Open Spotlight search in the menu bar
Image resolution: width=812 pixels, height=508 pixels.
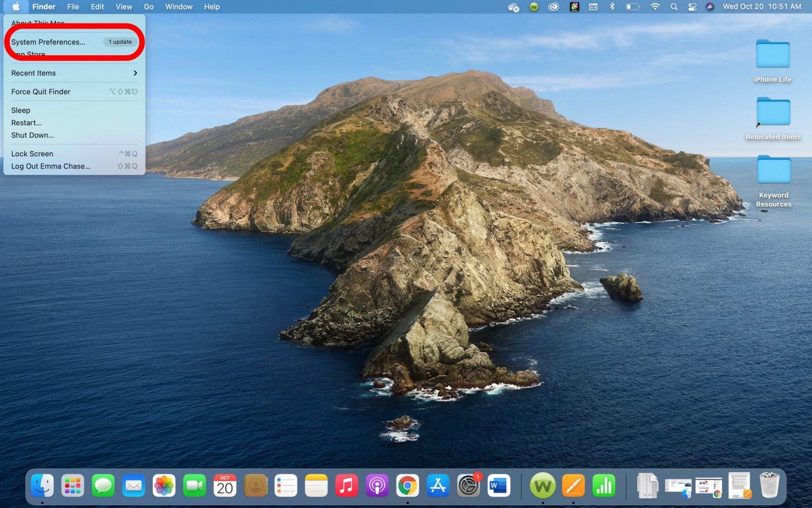tap(674, 7)
